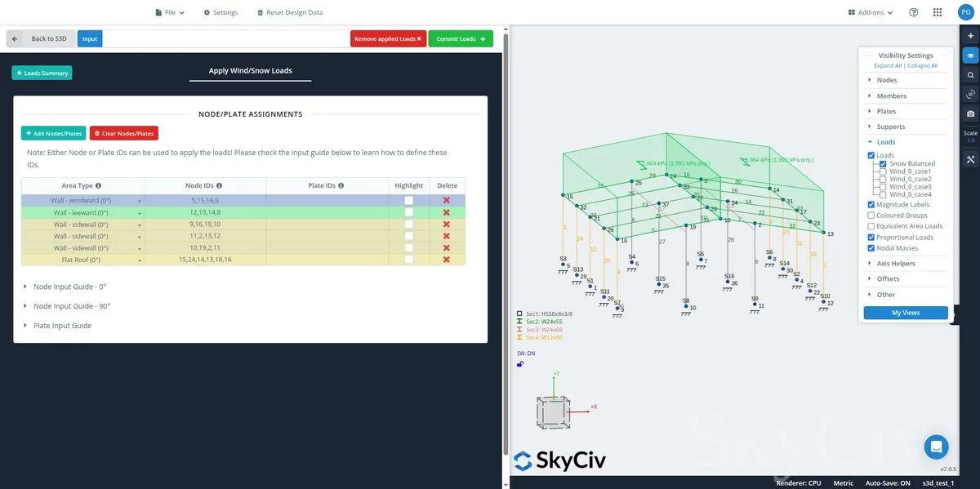Click the Clear Nodes/Plates button
Image resolution: width=980 pixels, height=489 pixels.
click(x=124, y=133)
